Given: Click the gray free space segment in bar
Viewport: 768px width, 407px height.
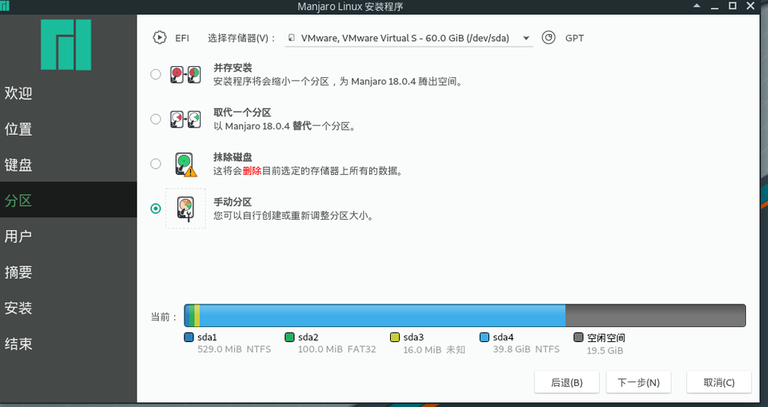Looking at the screenshot, I should click(x=655, y=315).
